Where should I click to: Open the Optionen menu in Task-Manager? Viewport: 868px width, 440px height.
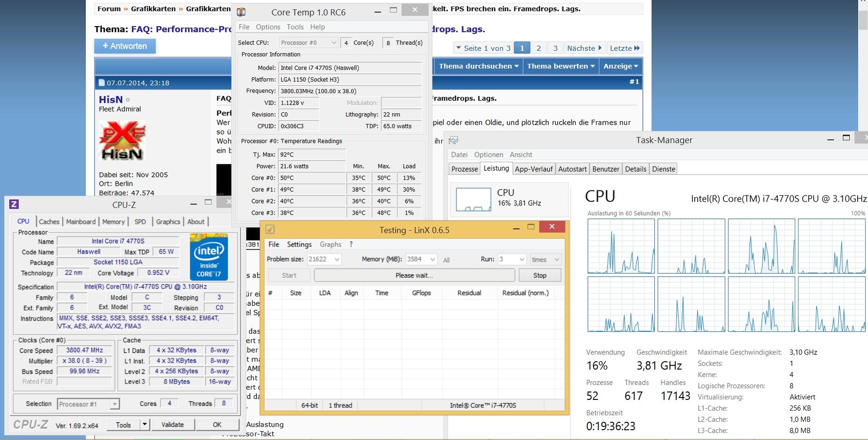coord(489,155)
